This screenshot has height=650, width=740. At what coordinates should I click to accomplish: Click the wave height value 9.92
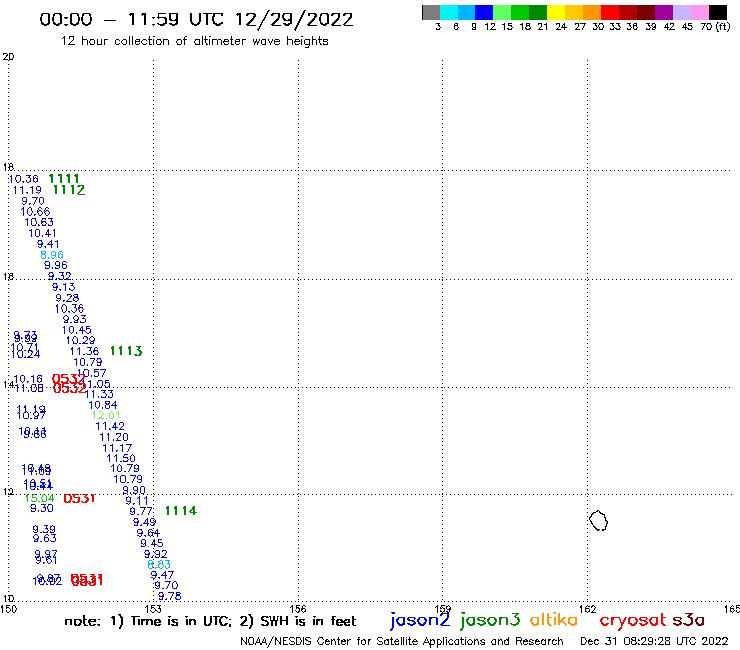tap(156, 554)
